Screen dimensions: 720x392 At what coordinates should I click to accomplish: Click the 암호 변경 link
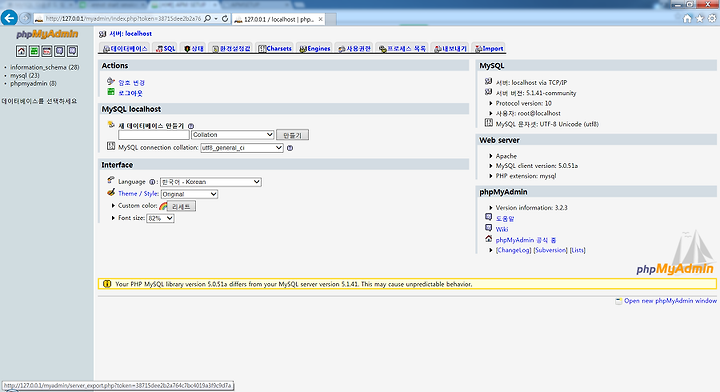tap(131, 83)
